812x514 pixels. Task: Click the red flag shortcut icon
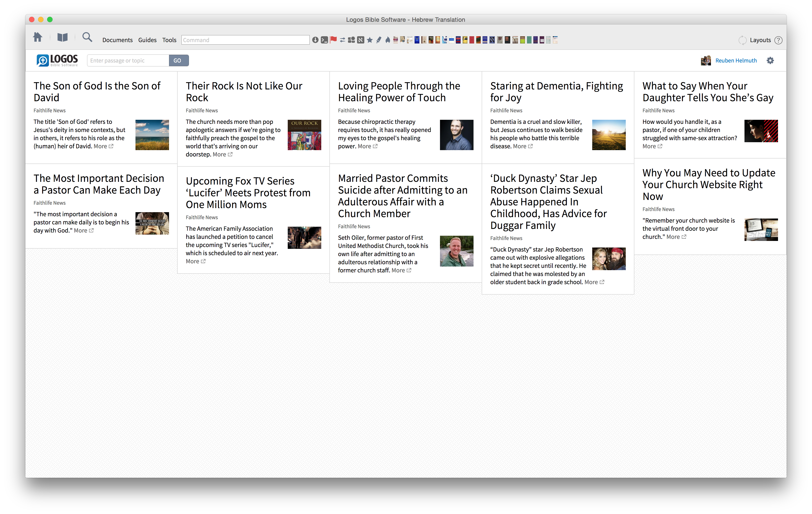pos(333,40)
